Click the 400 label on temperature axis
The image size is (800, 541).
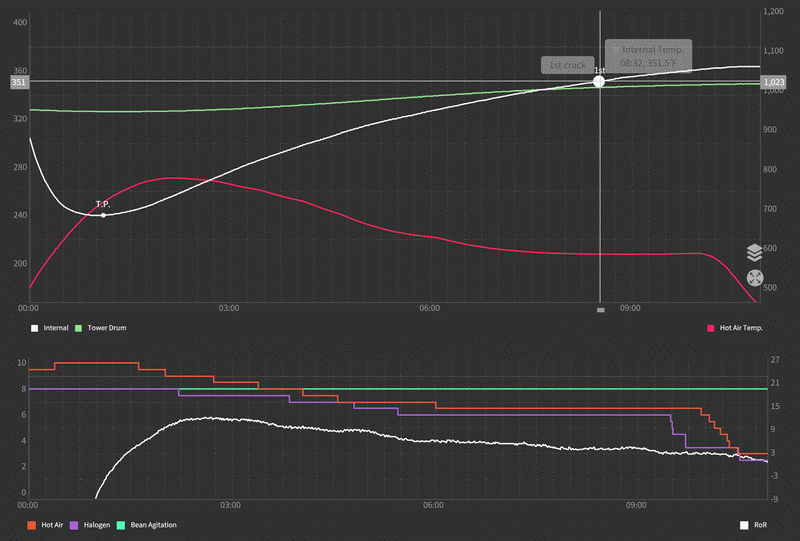click(20, 22)
